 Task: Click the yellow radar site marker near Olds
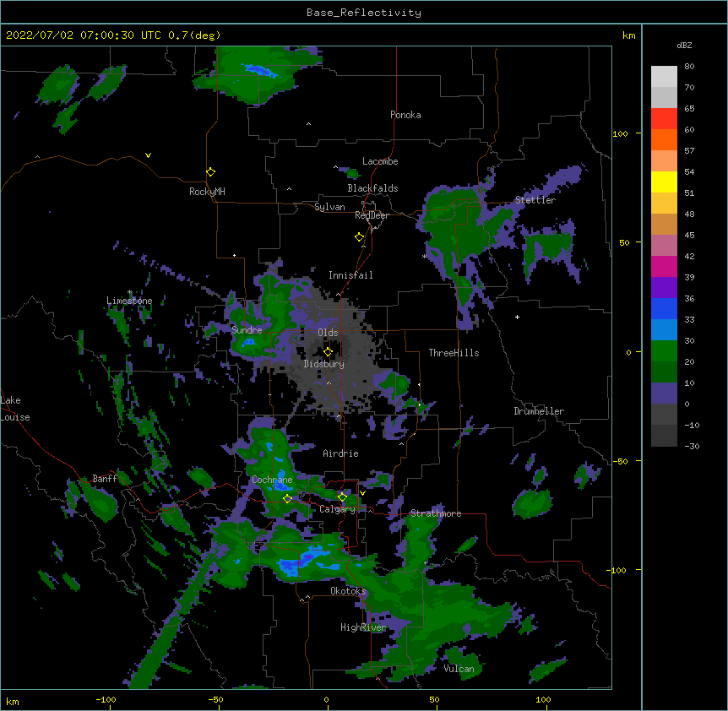click(x=328, y=351)
